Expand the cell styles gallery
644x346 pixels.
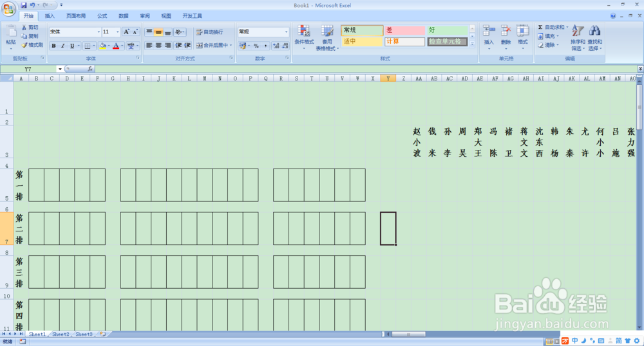point(472,44)
